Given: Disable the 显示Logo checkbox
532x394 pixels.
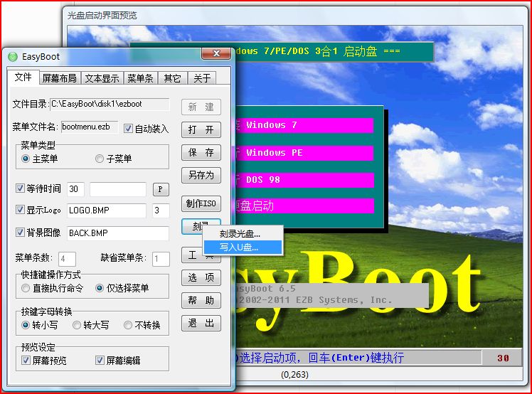Looking at the screenshot, I should point(20,211).
